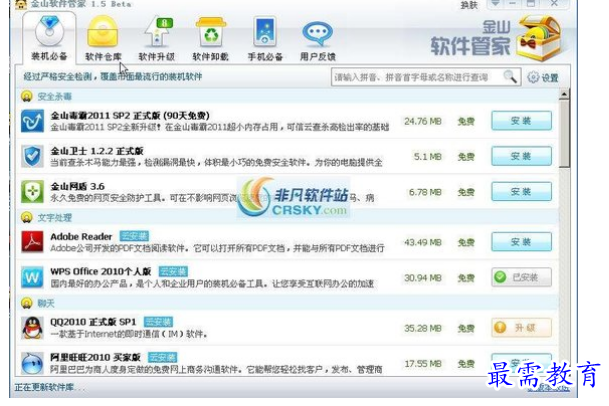Collapse the 聊天 category header
The height and width of the screenshot is (406, 609).
click(x=289, y=303)
